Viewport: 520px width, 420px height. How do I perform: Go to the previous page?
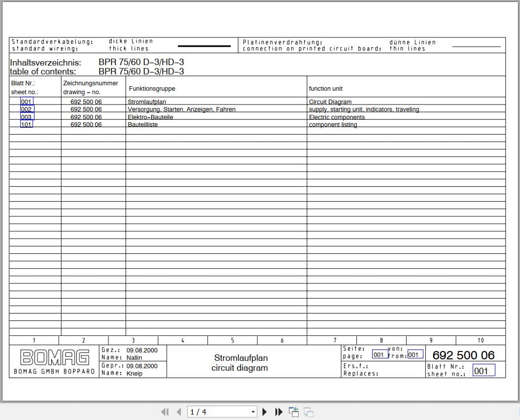click(x=179, y=412)
